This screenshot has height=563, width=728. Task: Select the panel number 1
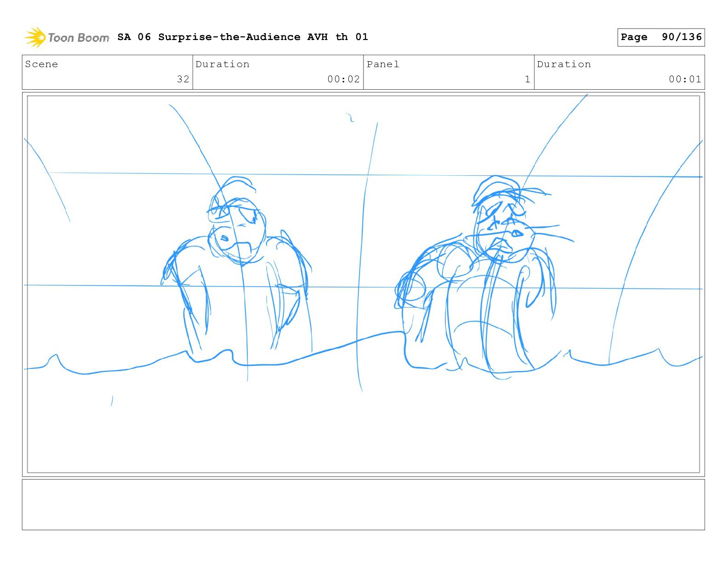point(528,79)
